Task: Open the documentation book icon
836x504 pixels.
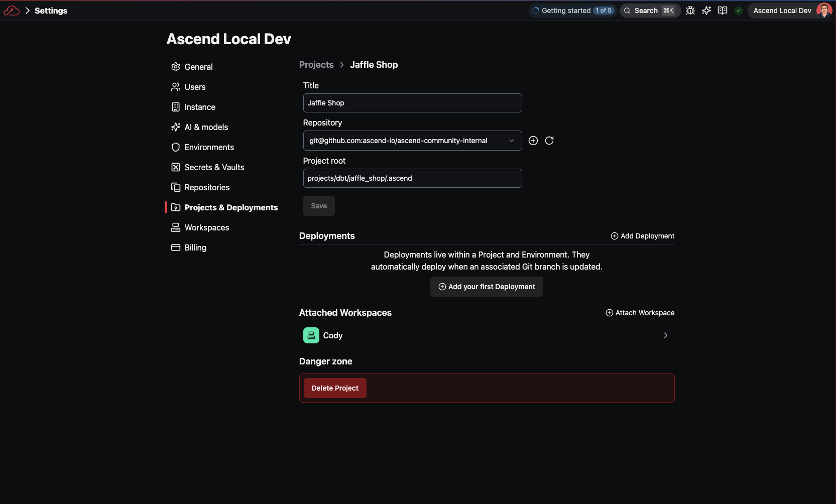Action: (723, 10)
